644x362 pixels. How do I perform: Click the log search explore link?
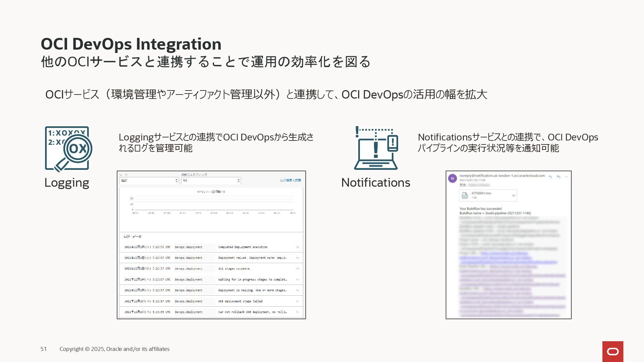[290, 180]
